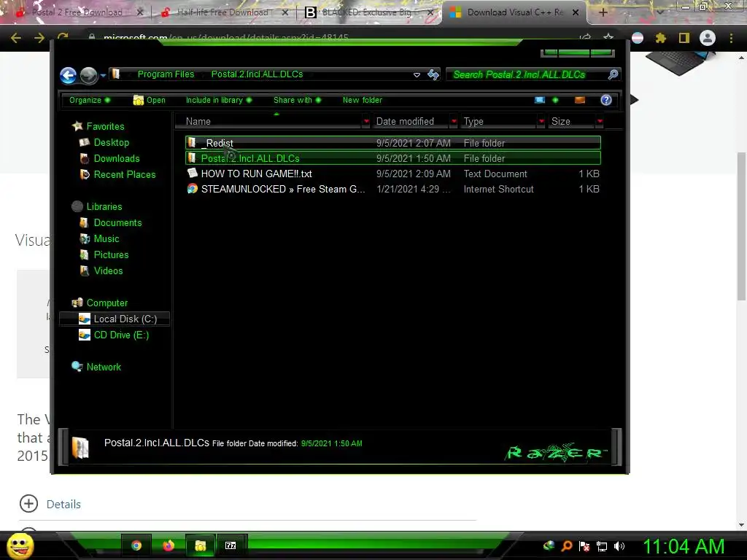Select the STEAMUNLOCKED internet shortcut
The width and height of the screenshot is (747, 560).
click(393, 189)
